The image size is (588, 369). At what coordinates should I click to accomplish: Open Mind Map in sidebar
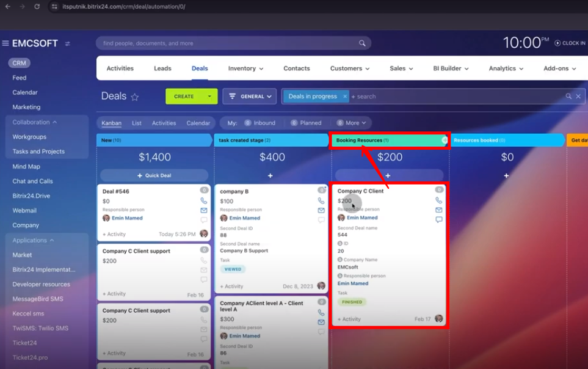tap(26, 166)
